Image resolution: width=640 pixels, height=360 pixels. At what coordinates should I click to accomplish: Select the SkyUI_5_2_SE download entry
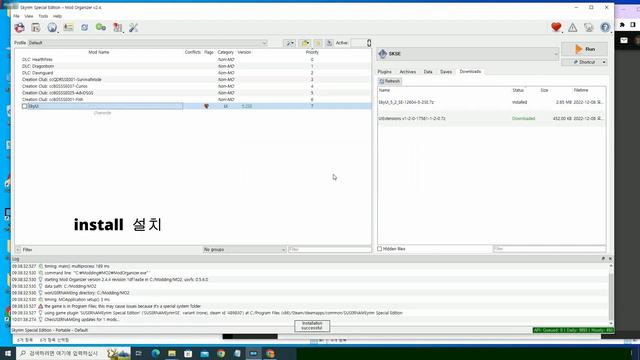pyautogui.click(x=491, y=102)
